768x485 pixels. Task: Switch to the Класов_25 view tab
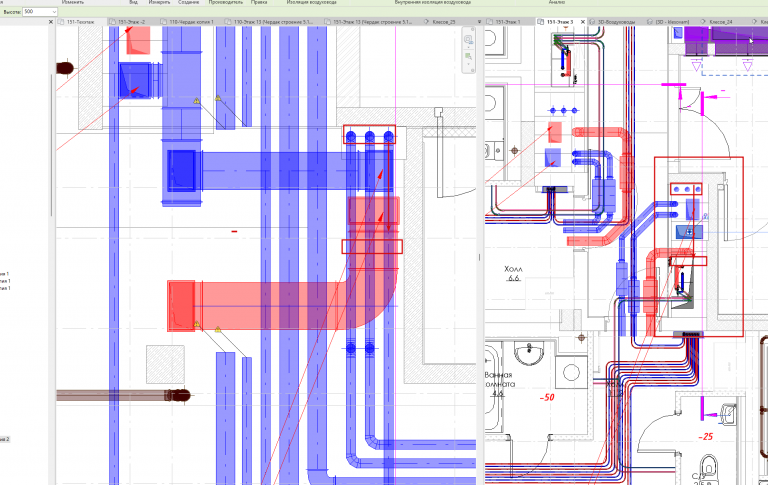coord(443,22)
